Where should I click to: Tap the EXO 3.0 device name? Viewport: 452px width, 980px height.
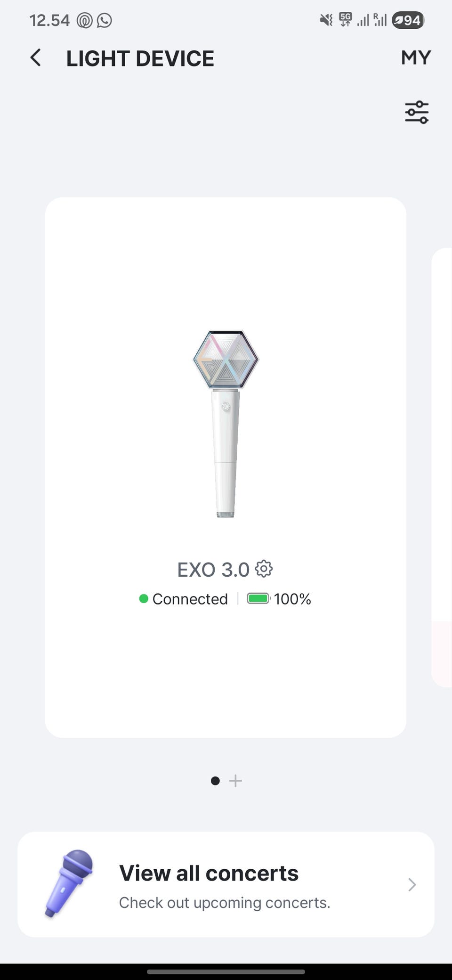click(213, 570)
